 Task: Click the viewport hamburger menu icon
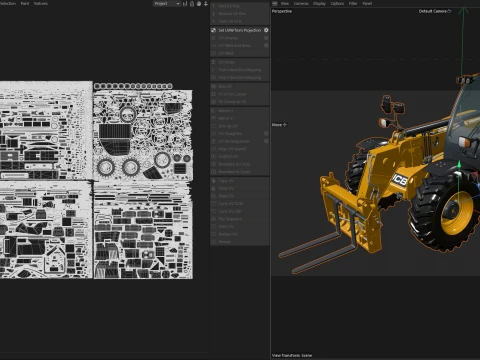[x=275, y=4]
